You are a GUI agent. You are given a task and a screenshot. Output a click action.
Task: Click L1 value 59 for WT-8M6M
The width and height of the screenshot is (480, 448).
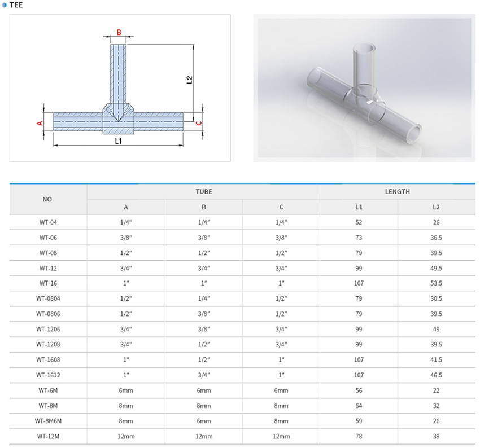[359, 421]
